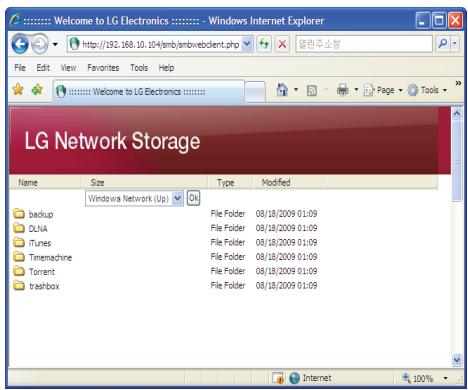Click the green Refresh page icon

click(x=264, y=44)
